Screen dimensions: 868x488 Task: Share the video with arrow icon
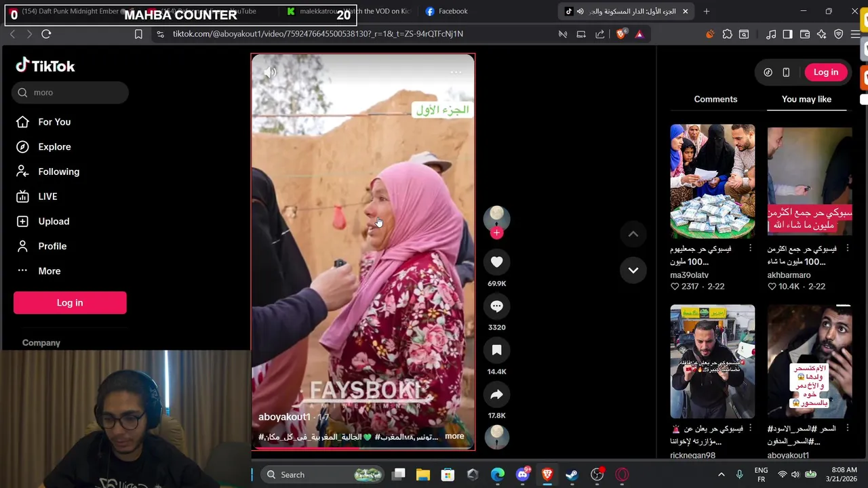coord(496,394)
